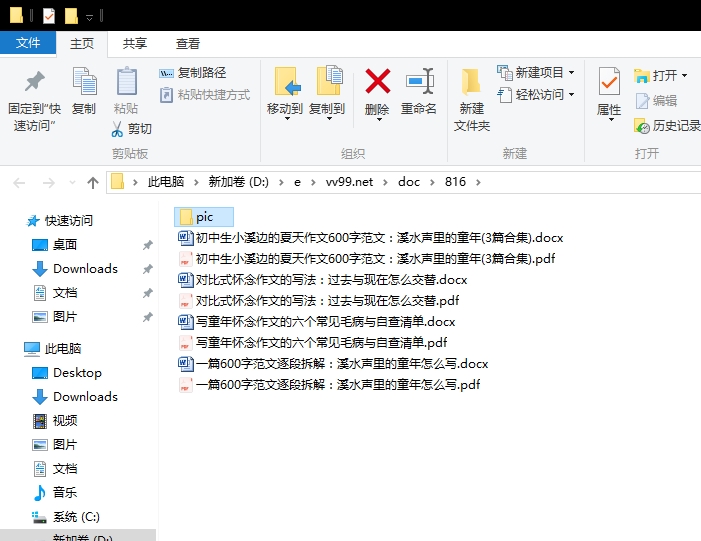The image size is (701, 541).
Task: Select the pic folder
Action: tap(204, 217)
